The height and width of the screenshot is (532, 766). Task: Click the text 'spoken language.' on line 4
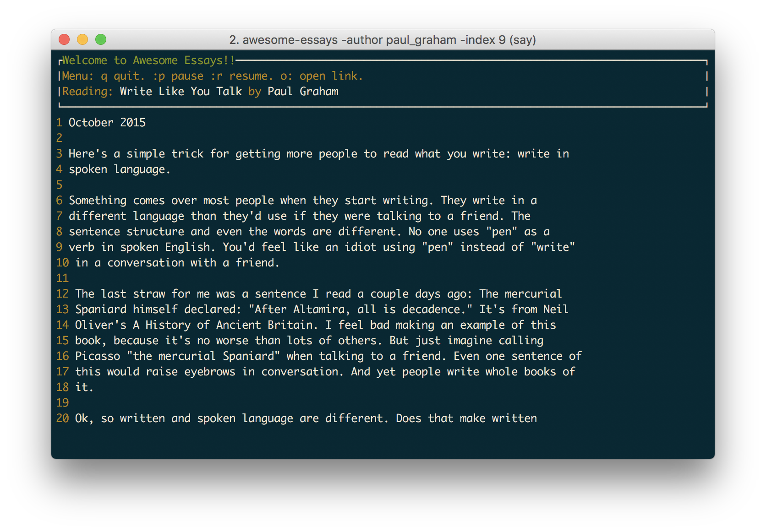119,169
